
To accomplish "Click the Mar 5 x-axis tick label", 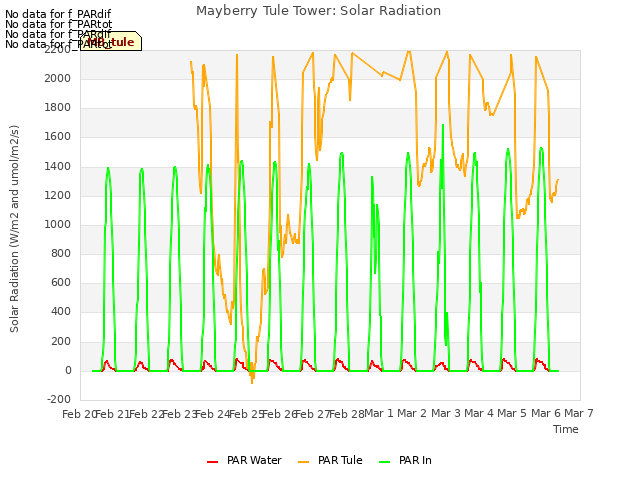I will coord(512,413).
